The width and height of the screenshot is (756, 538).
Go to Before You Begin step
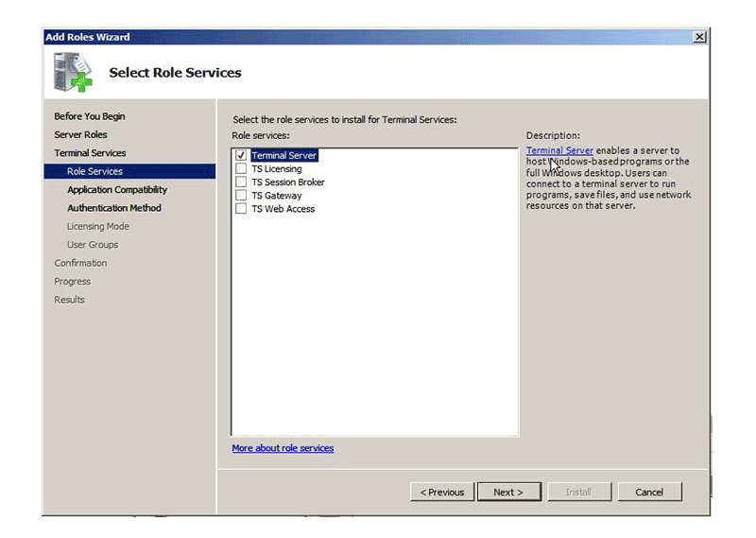89,116
